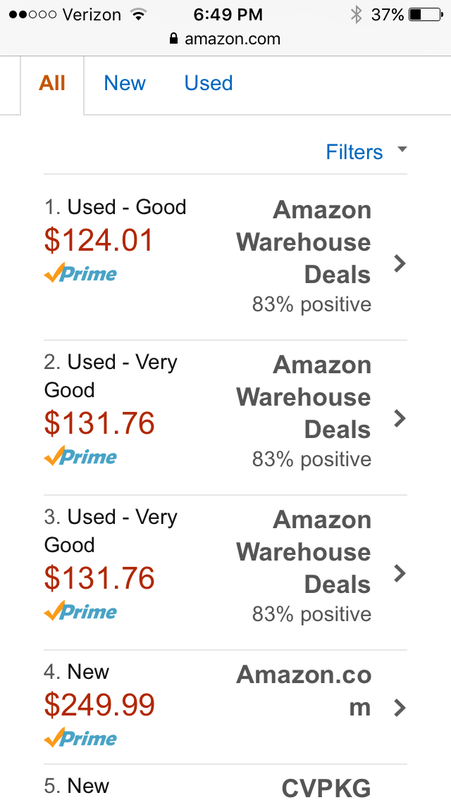
Task: Open offer 3 via its right chevron
Action: 400,573
